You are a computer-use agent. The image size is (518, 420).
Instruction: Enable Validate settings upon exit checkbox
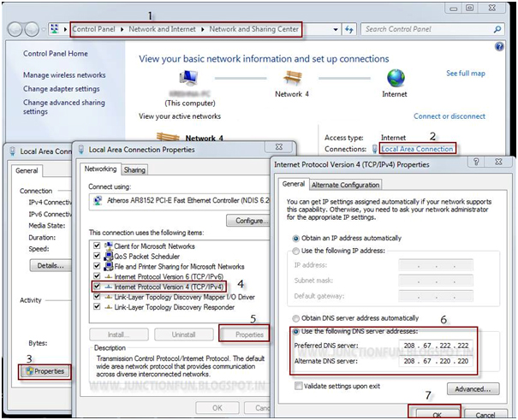tap(297, 386)
